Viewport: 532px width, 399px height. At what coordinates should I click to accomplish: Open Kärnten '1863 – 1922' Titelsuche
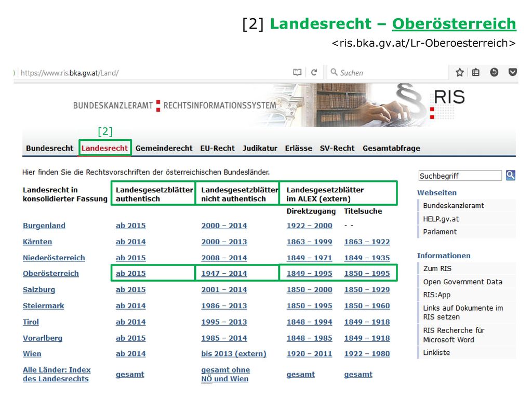coord(367,242)
